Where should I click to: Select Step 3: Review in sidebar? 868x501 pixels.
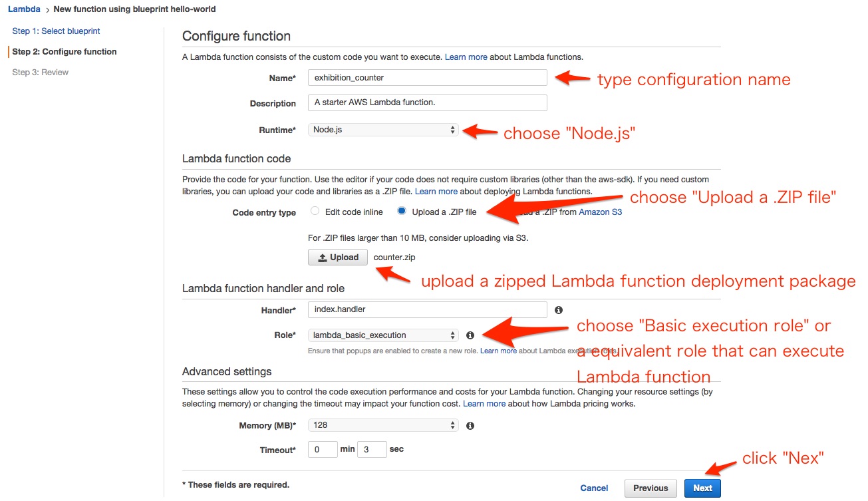(41, 73)
